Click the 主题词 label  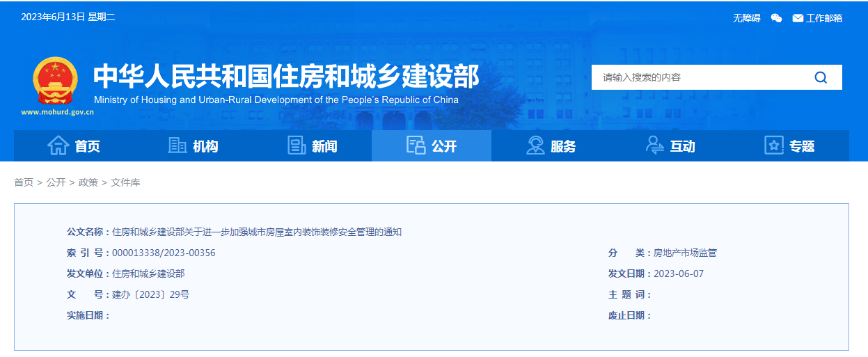[630, 294]
